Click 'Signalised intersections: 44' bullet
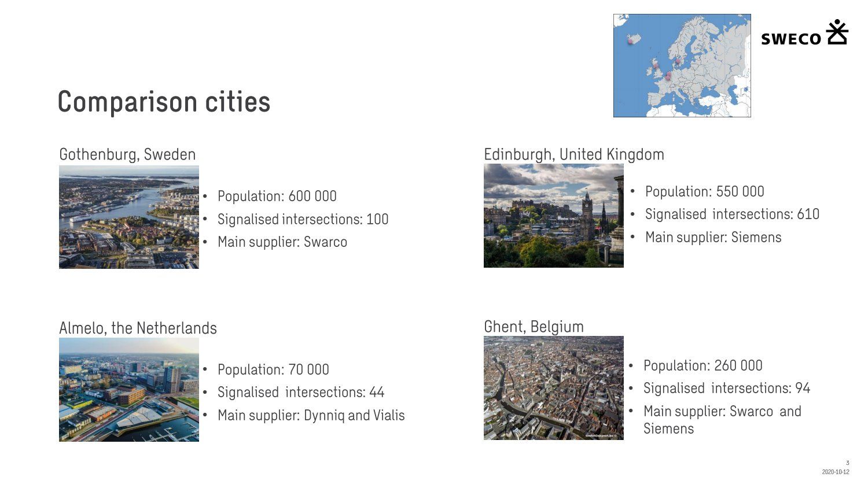 pos(300,393)
